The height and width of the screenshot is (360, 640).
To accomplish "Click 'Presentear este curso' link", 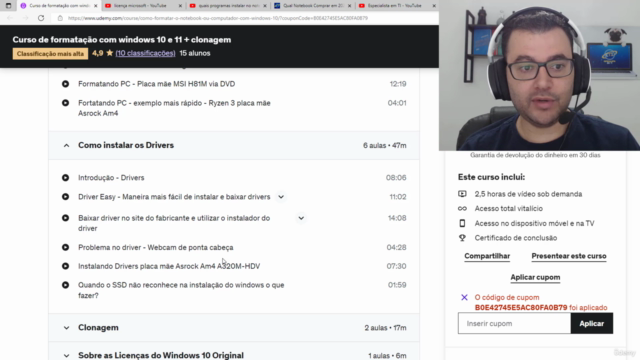I will click(x=569, y=256).
